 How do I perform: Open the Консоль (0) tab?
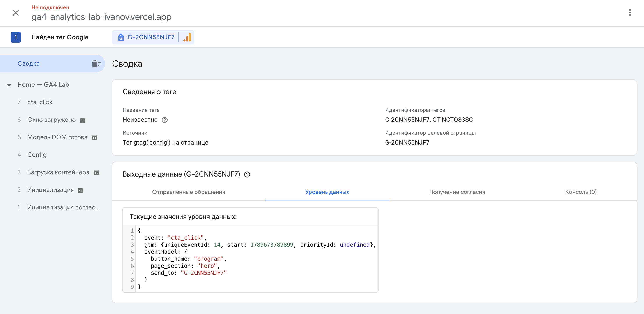pyautogui.click(x=581, y=192)
